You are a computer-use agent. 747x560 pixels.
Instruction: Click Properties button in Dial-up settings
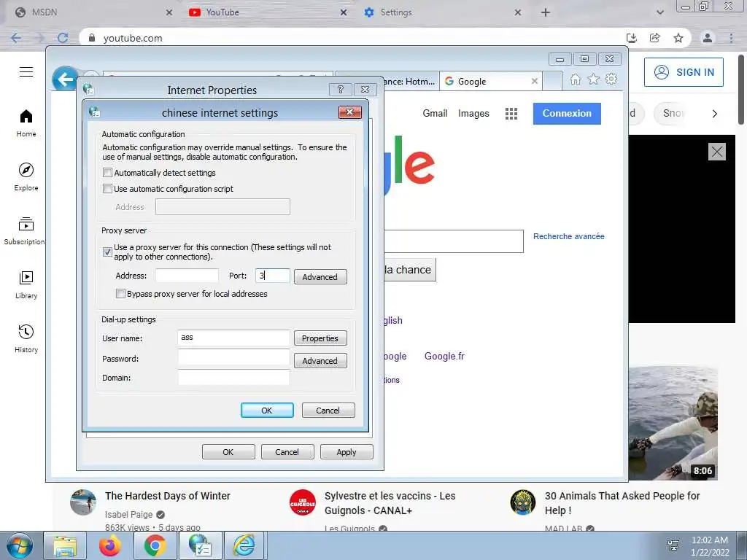point(320,338)
